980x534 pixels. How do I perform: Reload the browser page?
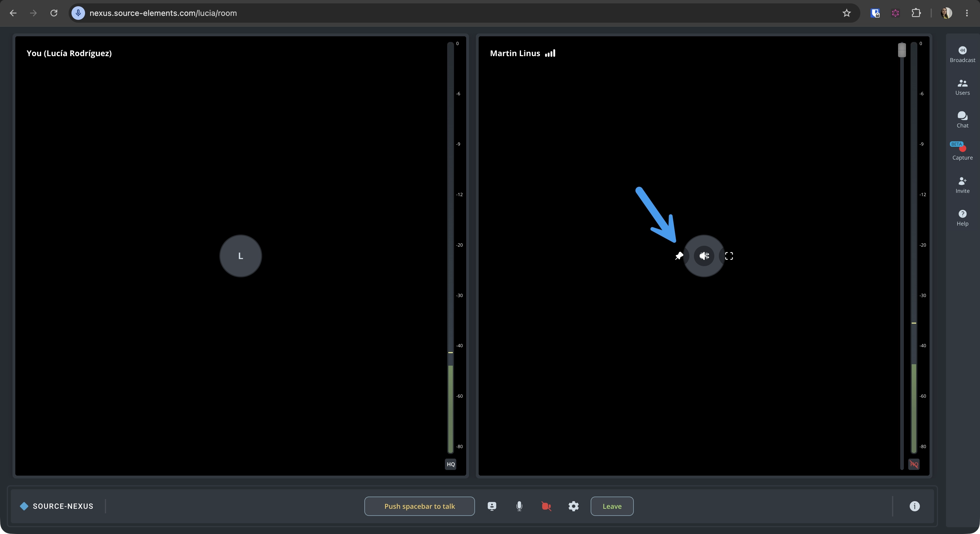54,13
